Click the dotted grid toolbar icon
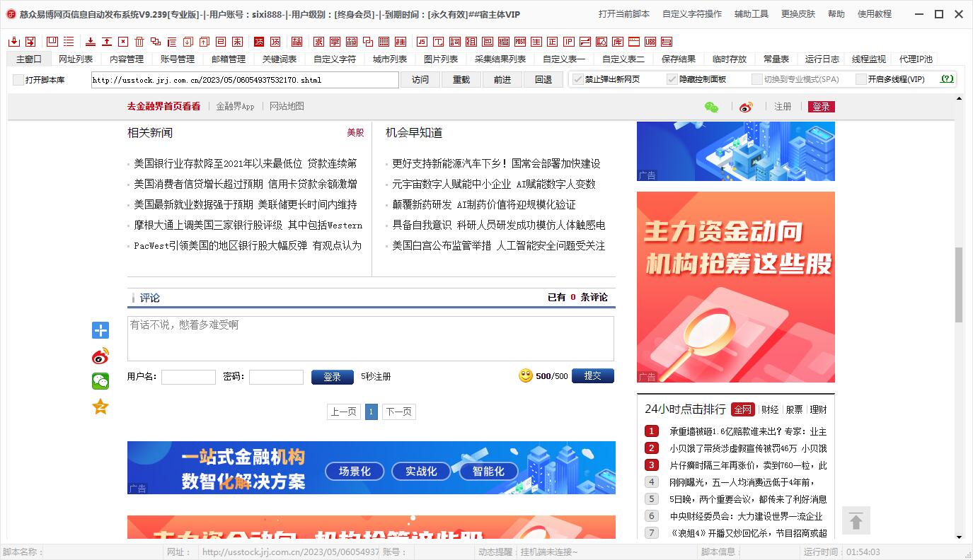Viewport: 973px width, 560px height. click(384, 42)
